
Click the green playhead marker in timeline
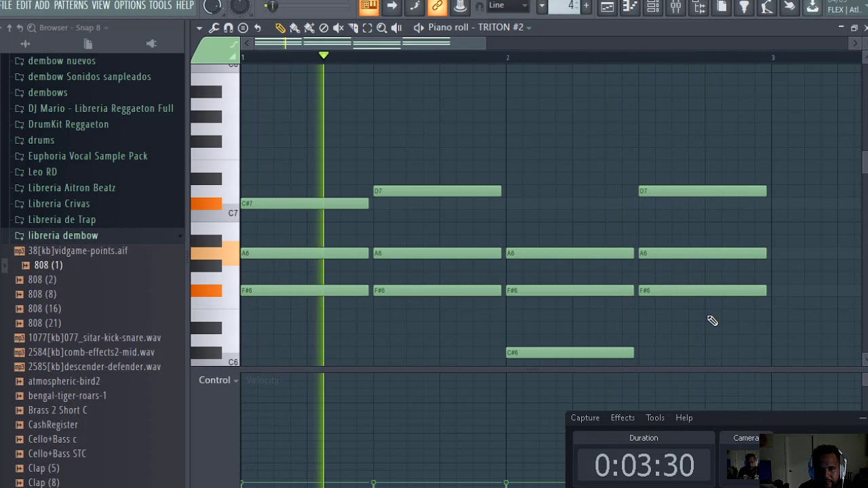click(x=323, y=55)
